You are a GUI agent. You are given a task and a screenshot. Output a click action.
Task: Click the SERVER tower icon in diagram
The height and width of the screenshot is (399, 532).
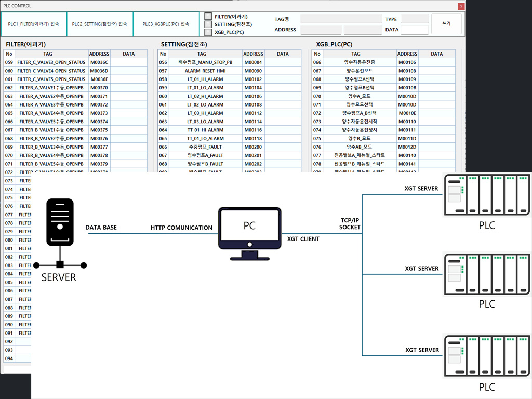(60, 223)
